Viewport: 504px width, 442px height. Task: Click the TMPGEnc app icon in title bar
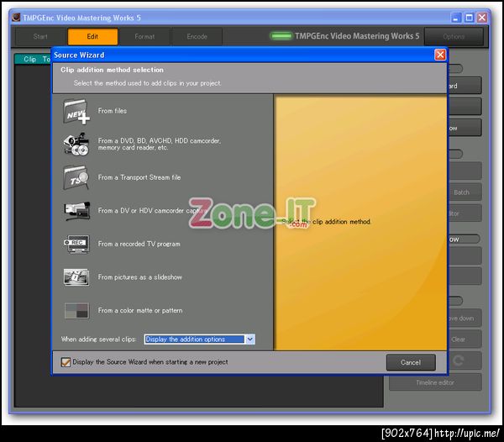pos(16,18)
